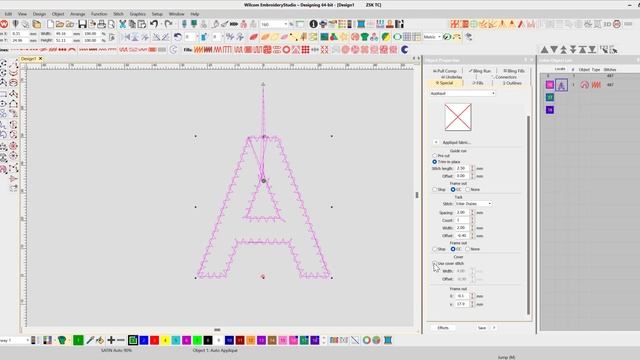Click the Applique fabric button
The height and width of the screenshot is (360, 640).
pyautogui.click(x=456, y=142)
